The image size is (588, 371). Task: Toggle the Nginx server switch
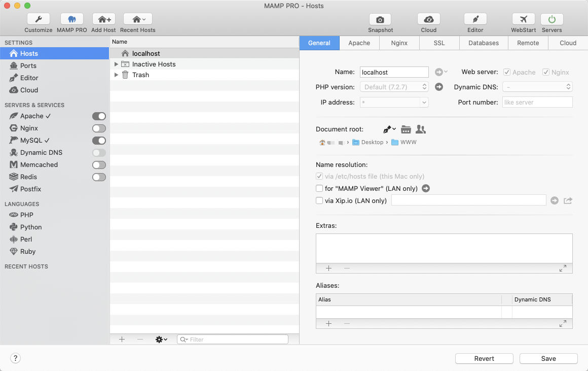[99, 128]
